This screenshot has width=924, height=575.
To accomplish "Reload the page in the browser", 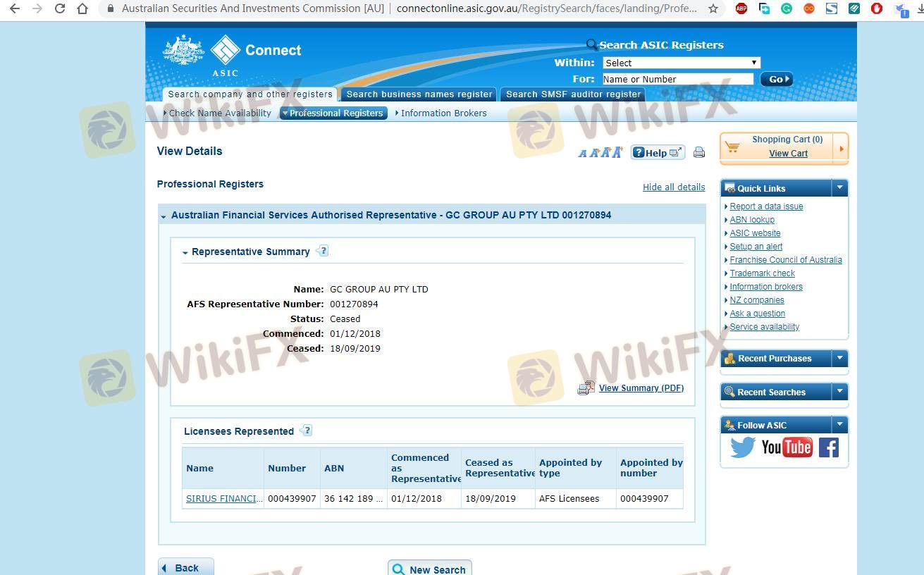I will (x=60, y=9).
